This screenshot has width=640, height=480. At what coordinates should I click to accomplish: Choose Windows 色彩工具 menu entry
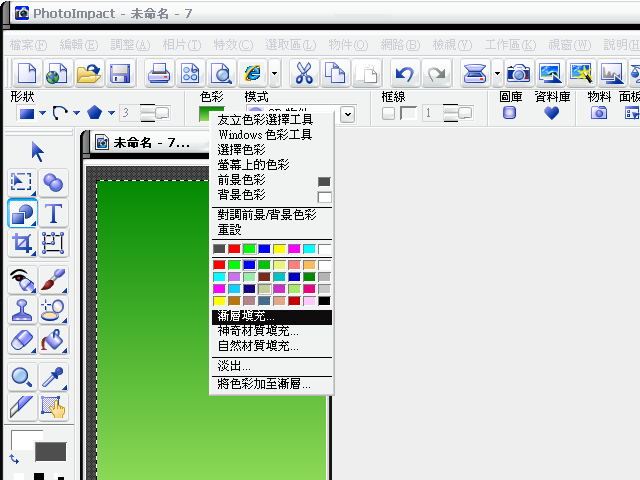coord(272,134)
